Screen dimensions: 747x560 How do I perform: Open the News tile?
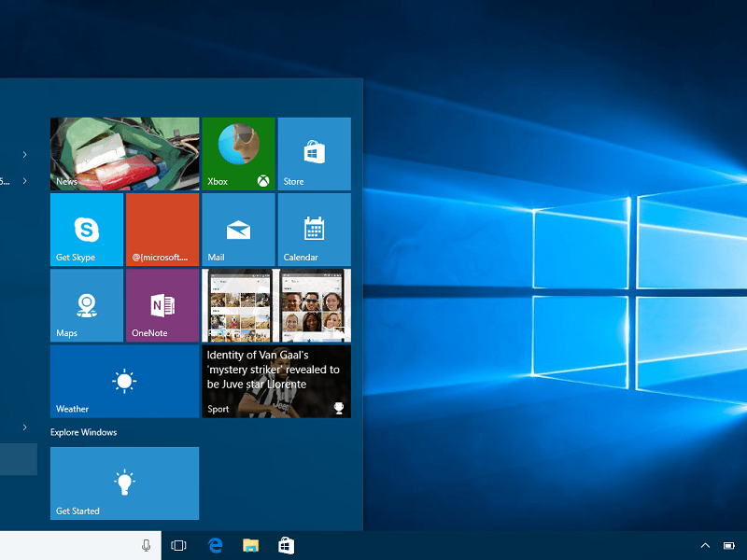124,154
